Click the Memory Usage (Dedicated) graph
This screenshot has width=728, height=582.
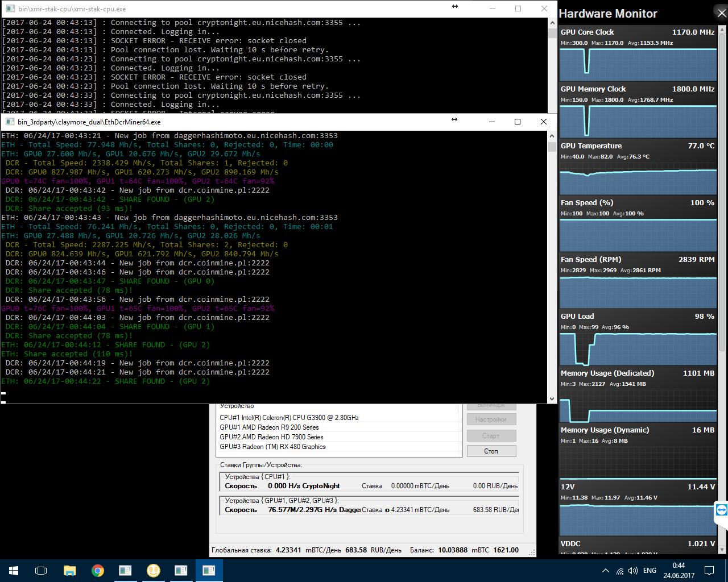point(638,405)
